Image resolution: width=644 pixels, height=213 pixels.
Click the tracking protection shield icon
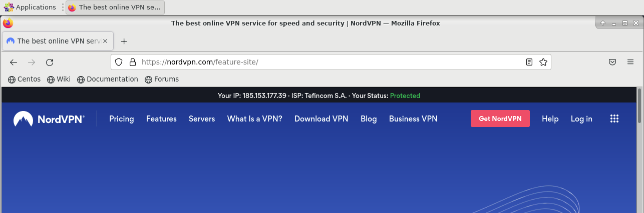click(119, 62)
